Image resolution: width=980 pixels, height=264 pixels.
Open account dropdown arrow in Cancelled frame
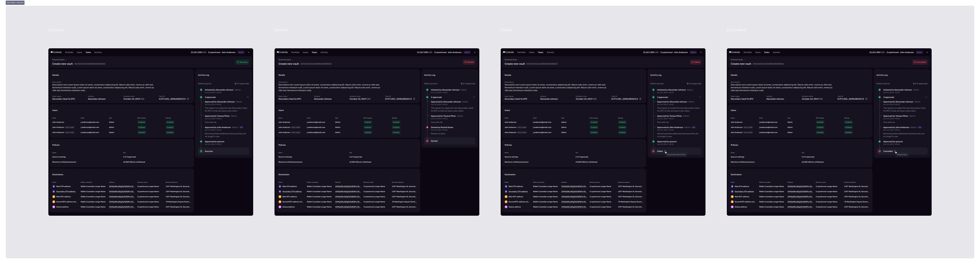(x=927, y=52)
